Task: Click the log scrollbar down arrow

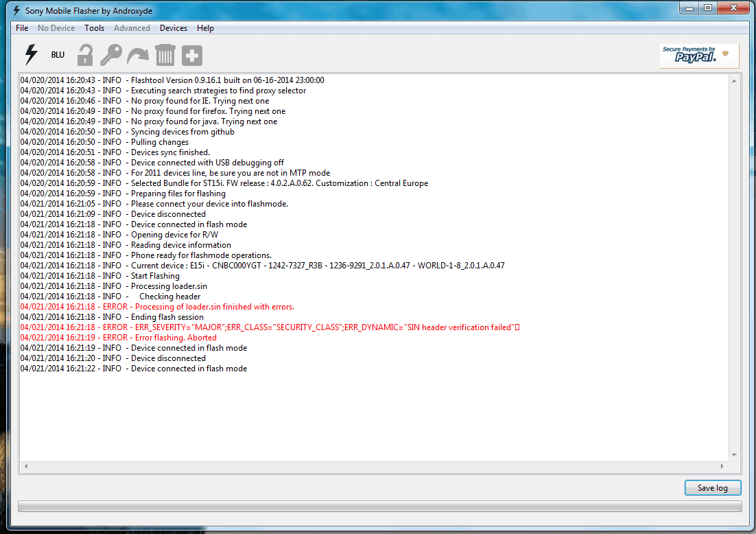Action: (x=734, y=455)
